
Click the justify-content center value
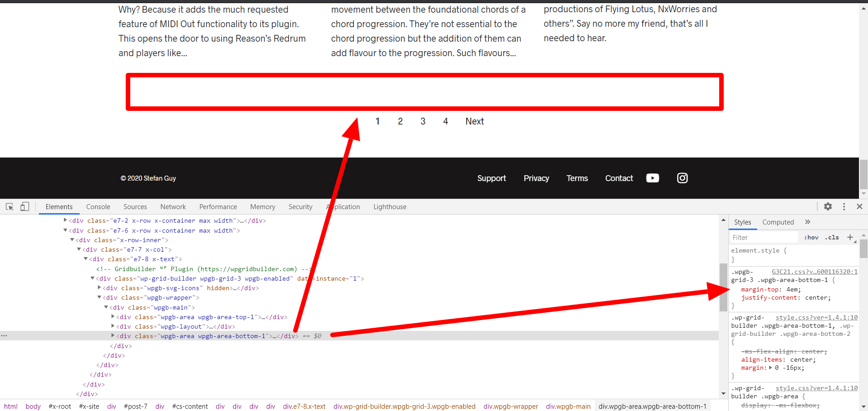coord(816,297)
